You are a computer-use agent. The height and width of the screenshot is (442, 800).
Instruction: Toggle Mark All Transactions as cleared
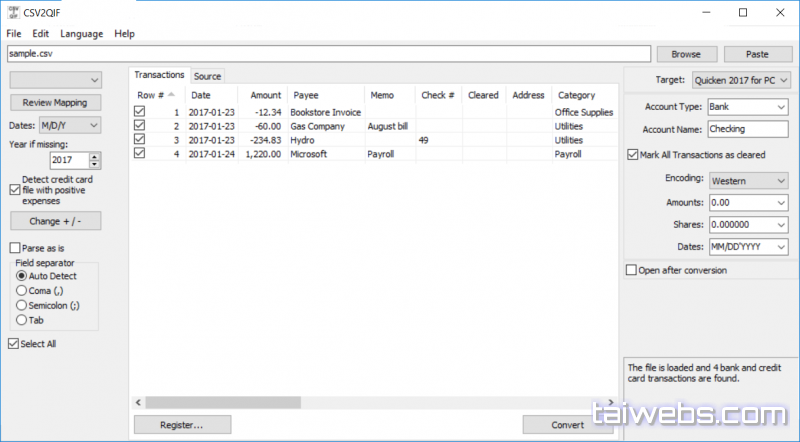632,155
